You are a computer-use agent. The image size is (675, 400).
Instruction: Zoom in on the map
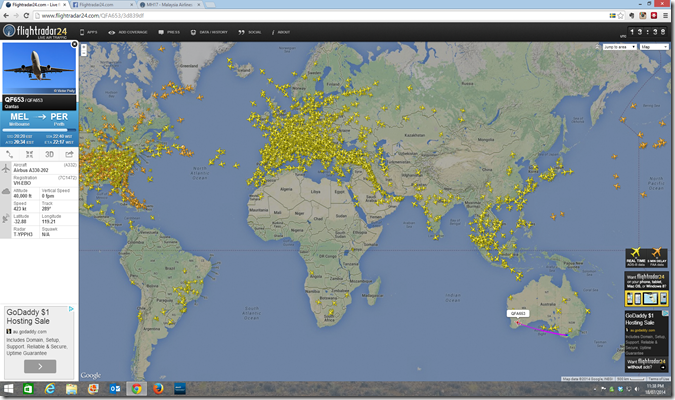tap(84, 46)
